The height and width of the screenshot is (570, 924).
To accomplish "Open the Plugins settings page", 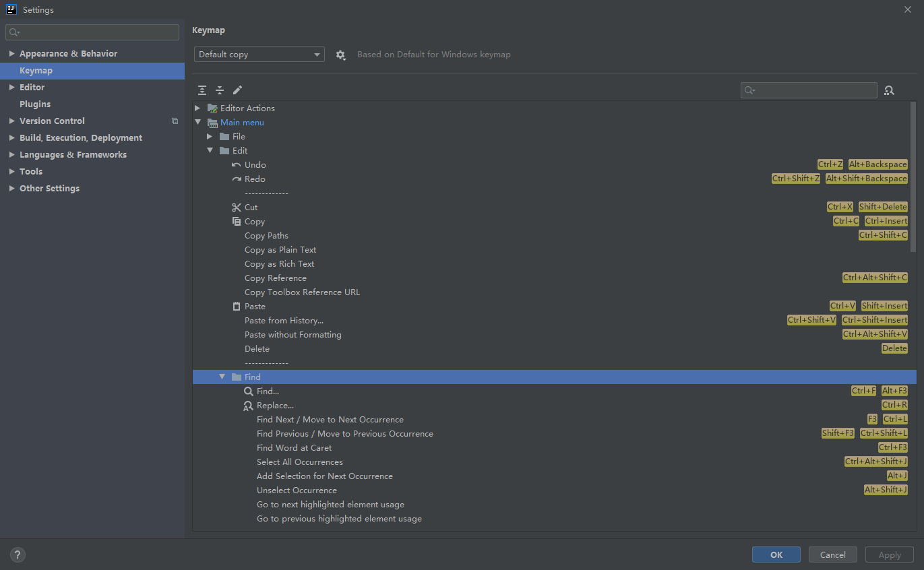I will tap(35, 104).
